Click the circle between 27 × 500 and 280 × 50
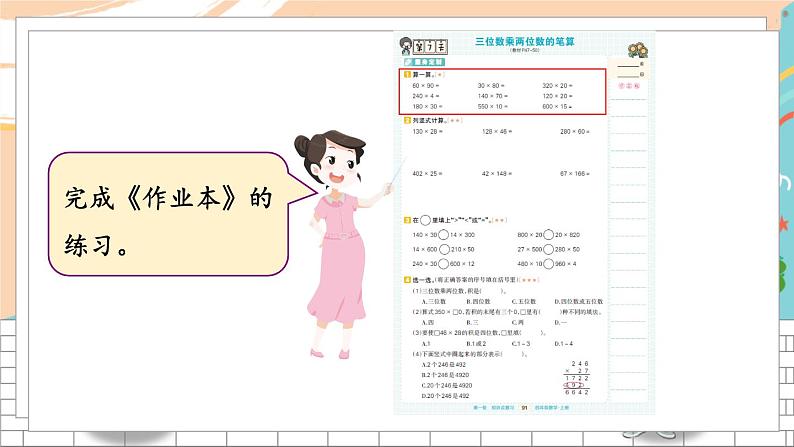This screenshot has height=447, width=794. [x=548, y=249]
